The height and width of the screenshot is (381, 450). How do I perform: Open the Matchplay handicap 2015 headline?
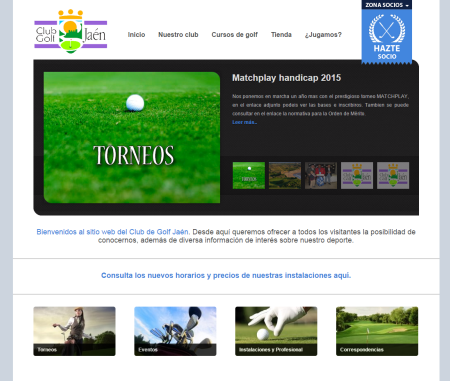[286, 78]
